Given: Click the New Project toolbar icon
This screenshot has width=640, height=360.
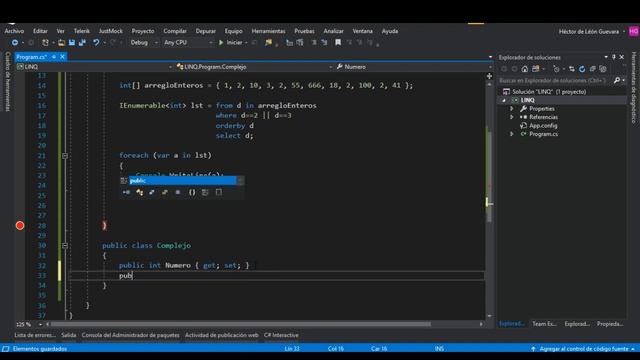Looking at the screenshot, I should tap(45, 42).
